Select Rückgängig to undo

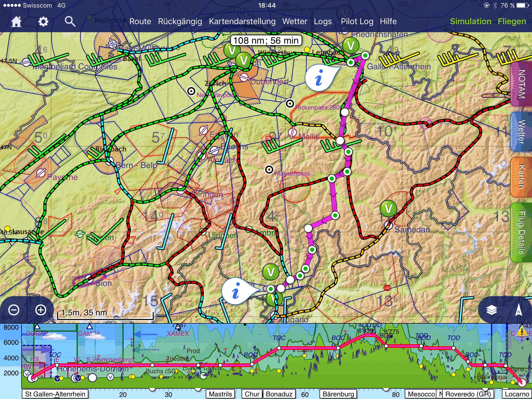(180, 21)
